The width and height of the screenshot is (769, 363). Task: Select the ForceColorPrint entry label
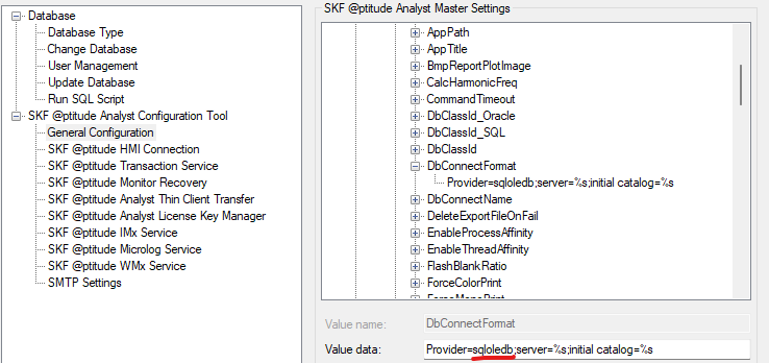tap(464, 283)
